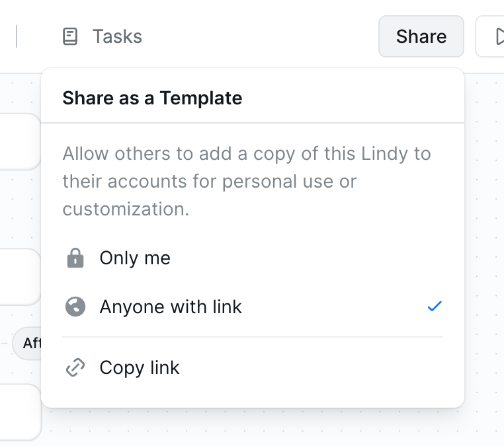
Task: Click the Tasks book icon
Action: (x=69, y=36)
